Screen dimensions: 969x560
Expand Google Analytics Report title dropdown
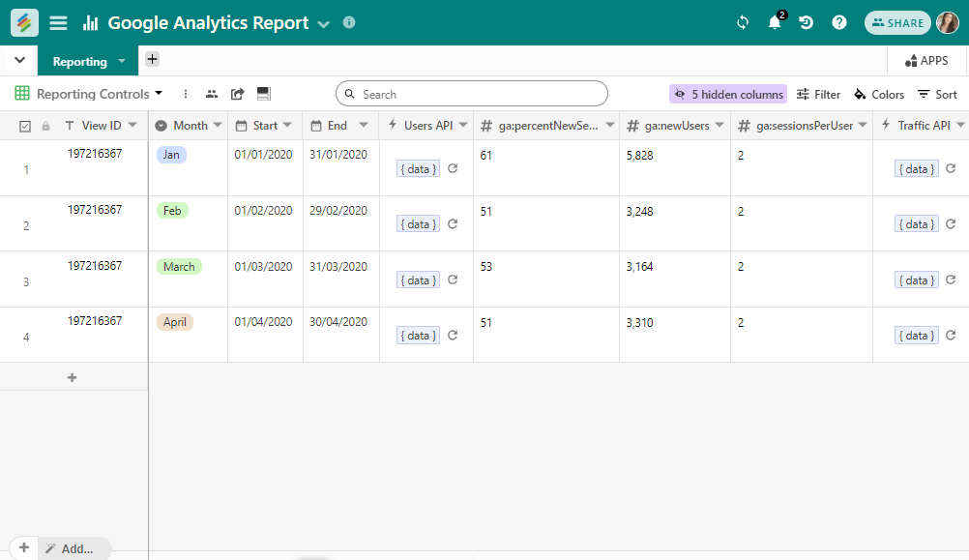(323, 24)
